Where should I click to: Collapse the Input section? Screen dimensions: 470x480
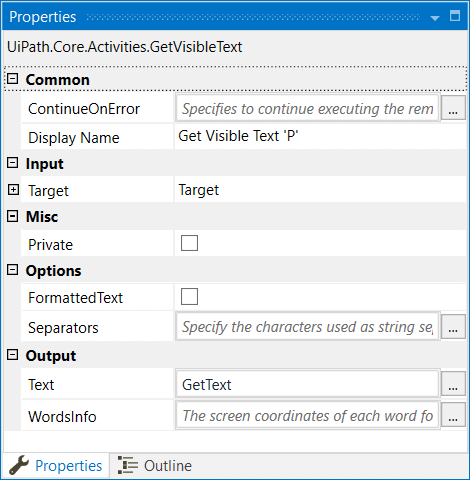coord(13,163)
